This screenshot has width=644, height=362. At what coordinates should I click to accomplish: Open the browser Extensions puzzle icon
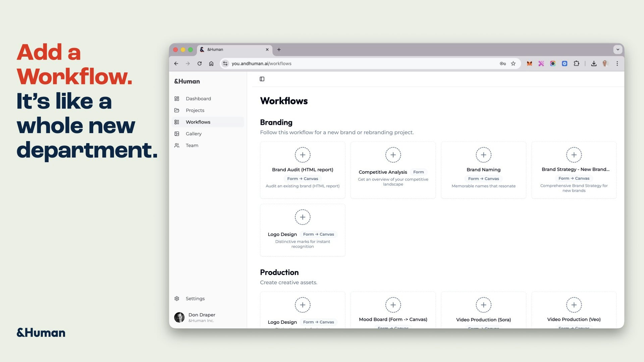(577, 63)
